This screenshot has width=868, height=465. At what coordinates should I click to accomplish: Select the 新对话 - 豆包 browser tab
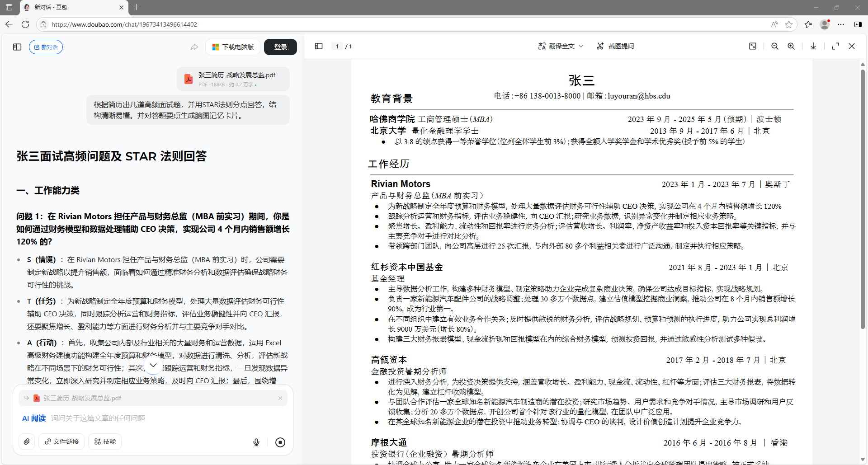pyautogui.click(x=74, y=7)
